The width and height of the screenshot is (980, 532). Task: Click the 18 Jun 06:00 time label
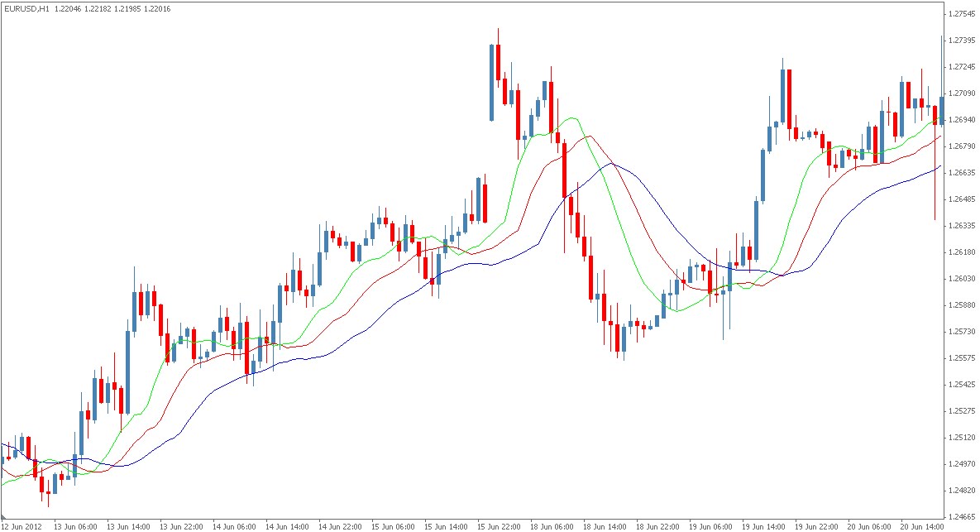[x=552, y=526]
